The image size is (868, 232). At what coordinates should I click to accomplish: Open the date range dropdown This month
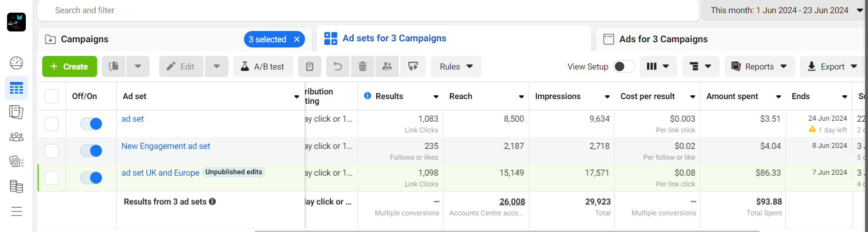[784, 10]
